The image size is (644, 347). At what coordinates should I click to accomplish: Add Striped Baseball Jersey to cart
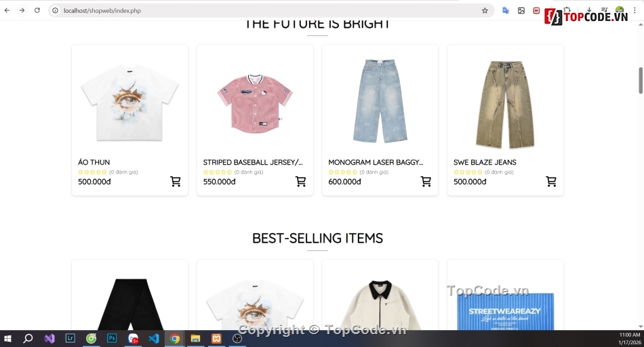tap(300, 181)
